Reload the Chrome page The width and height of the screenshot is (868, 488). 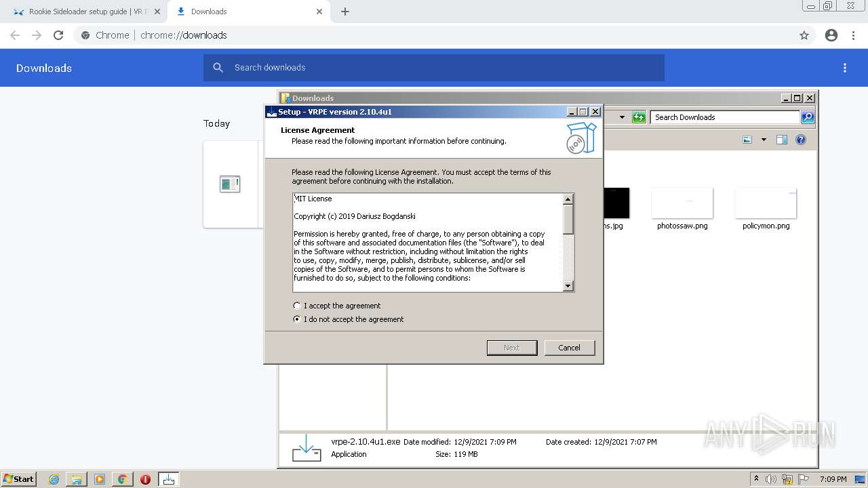(x=58, y=35)
